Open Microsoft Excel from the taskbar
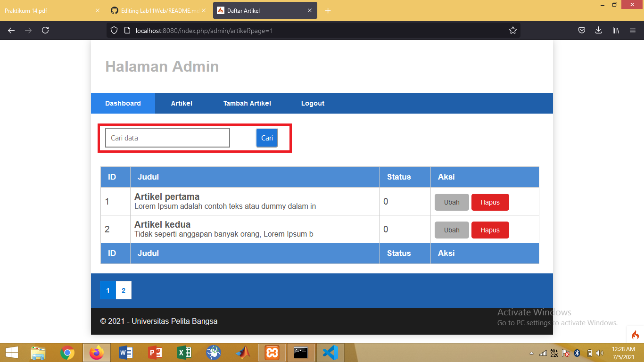Viewport: 644px width, 362px height. point(184,352)
